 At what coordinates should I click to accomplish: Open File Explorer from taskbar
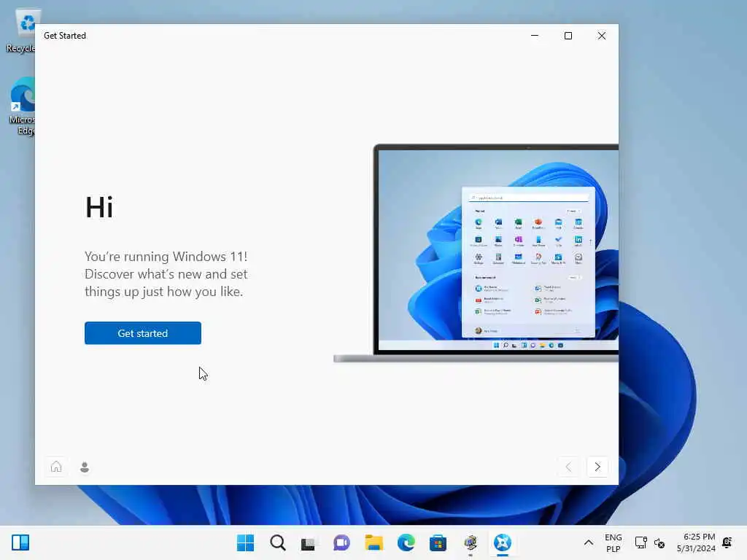[x=373, y=542]
